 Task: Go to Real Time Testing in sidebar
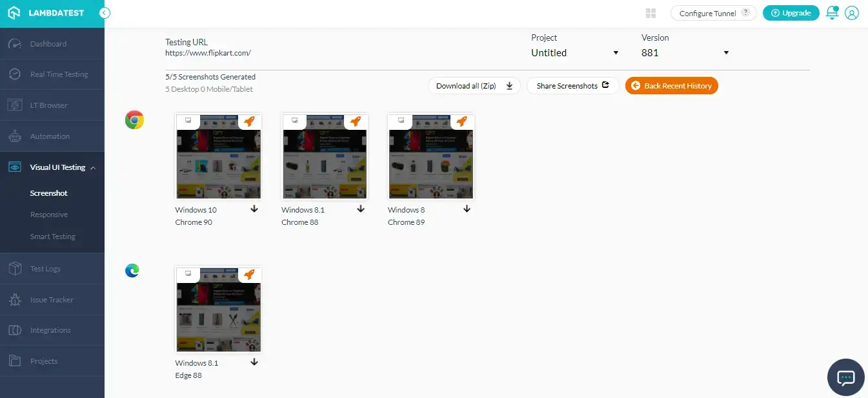tap(59, 74)
